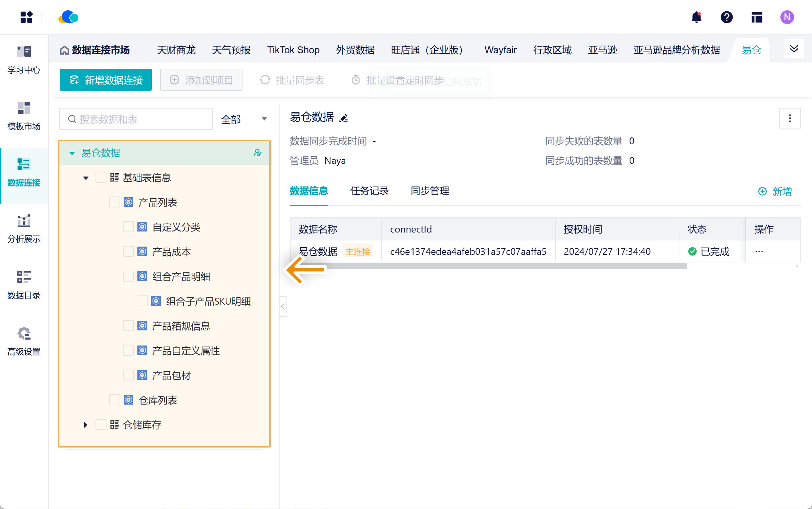Open the notifications bell icon
This screenshot has height=509, width=812.
[696, 17]
